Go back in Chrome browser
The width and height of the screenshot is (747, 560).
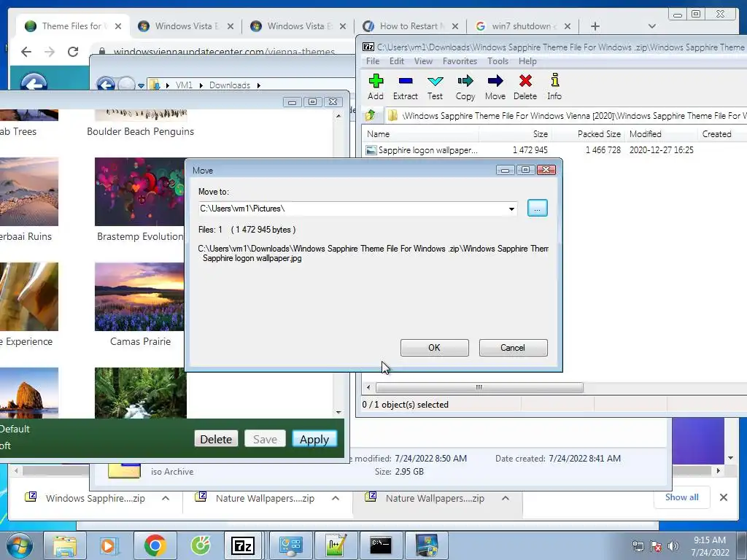(x=26, y=52)
